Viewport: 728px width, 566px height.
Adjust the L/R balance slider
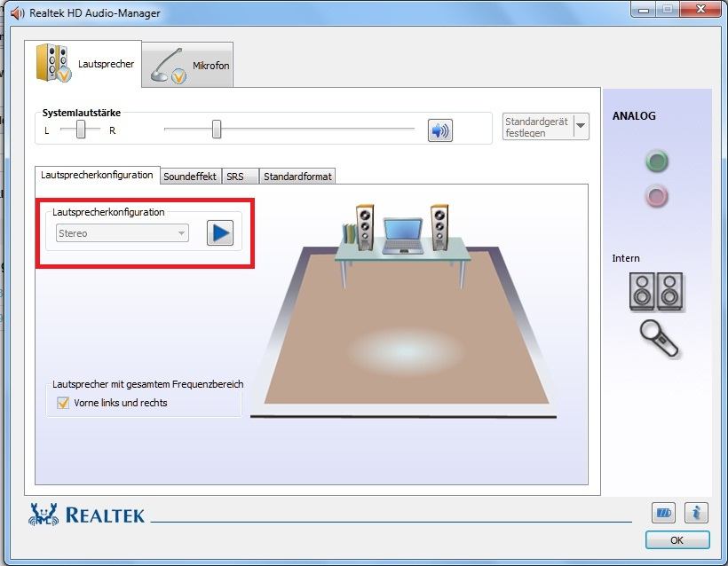point(81,130)
